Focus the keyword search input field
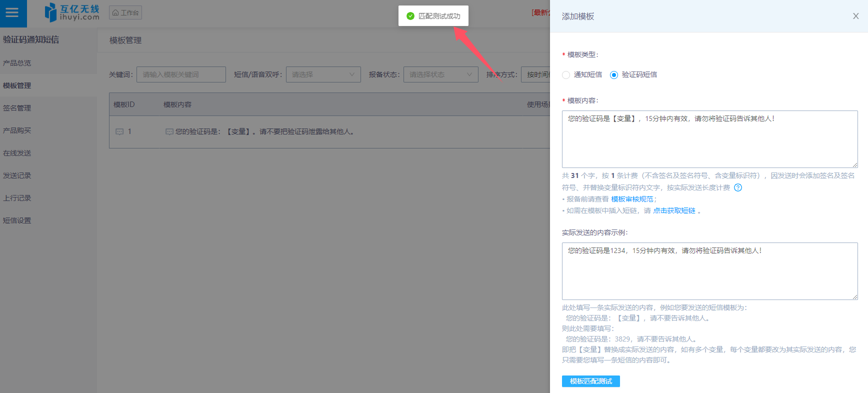Viewport: 868px width, 393px height. pos(181,74)
